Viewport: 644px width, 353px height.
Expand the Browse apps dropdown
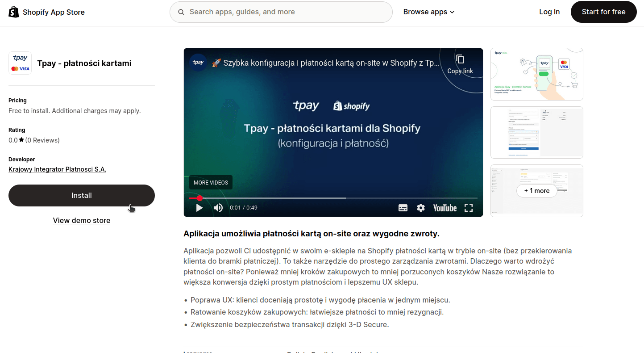(x=429, y=12)
